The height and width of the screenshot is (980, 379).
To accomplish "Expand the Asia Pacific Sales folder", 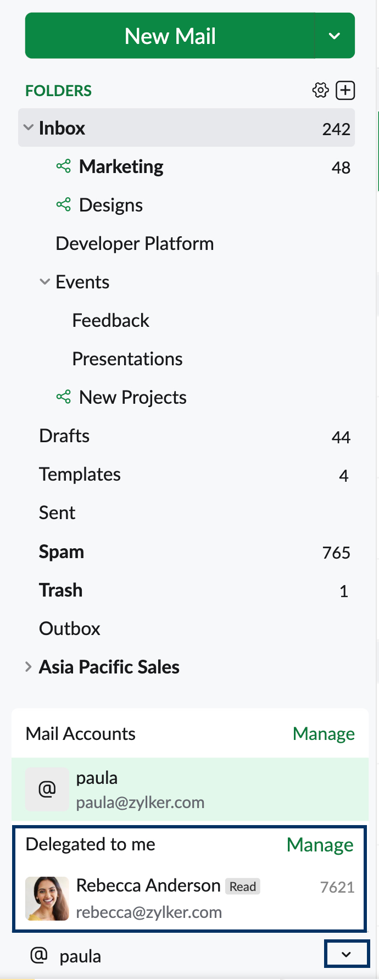I will tap(29, 667).
